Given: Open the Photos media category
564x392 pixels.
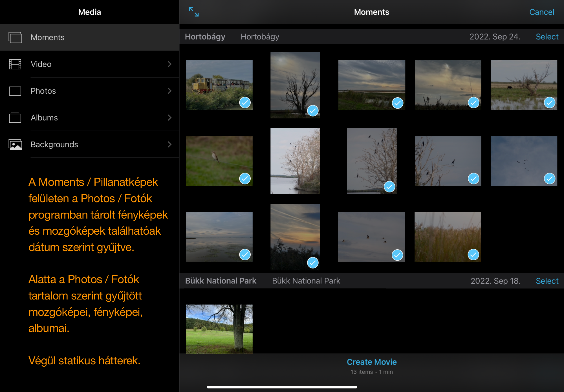Looking at the screenshot, I should (x=90, y=91).
